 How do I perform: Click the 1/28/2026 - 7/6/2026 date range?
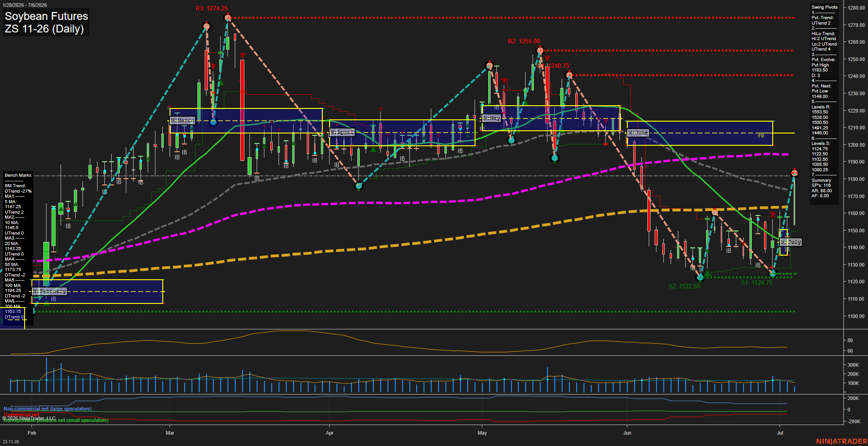pyautogui.click(x=24, y=5)
